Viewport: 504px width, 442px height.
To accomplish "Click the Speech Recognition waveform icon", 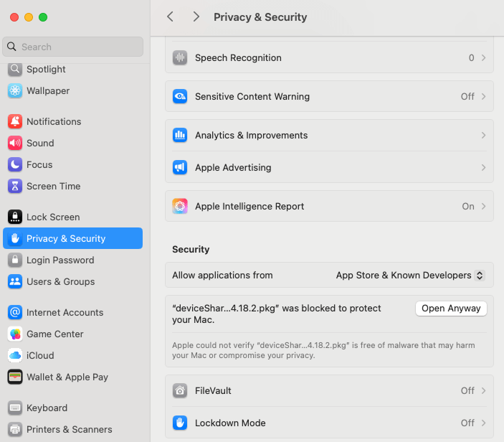I will [180, 58].
